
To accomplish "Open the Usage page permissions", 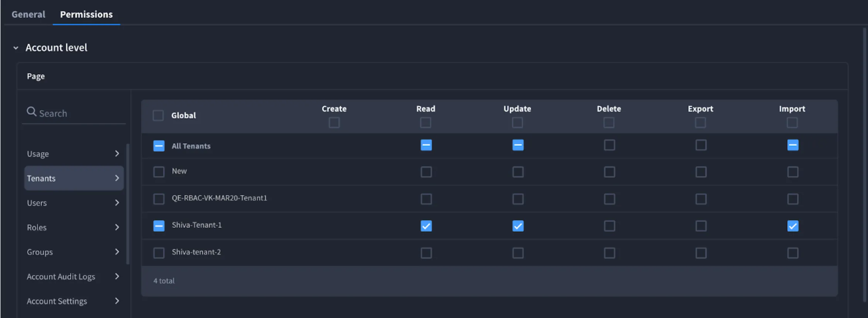I will [74, 153].
